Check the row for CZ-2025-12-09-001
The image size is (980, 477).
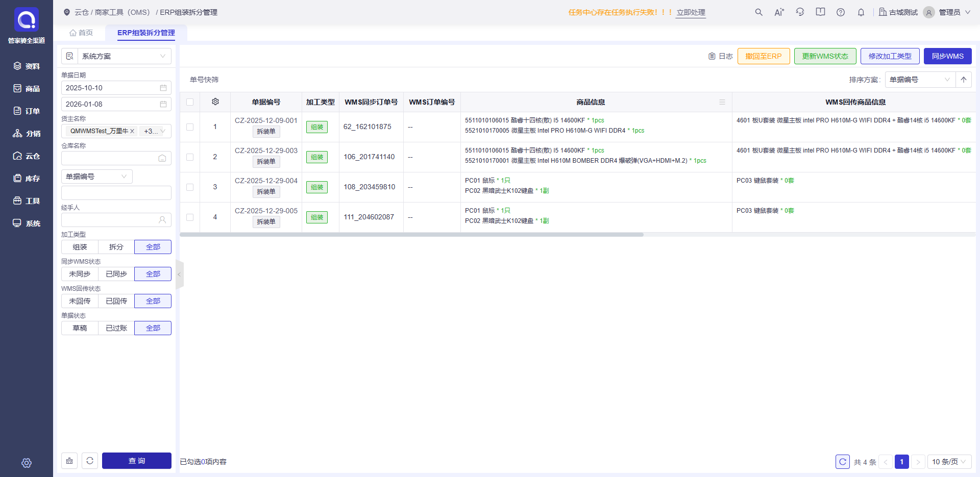(x=190, y=127)
